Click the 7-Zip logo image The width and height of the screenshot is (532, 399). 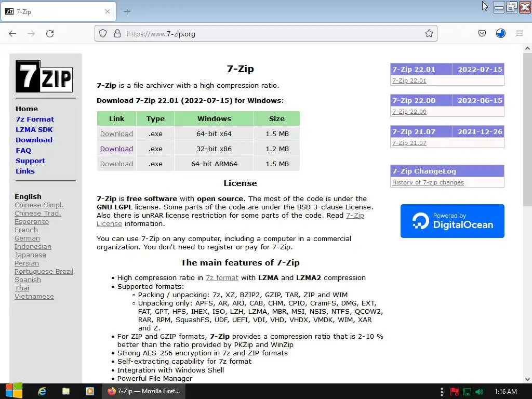[44, 76]
